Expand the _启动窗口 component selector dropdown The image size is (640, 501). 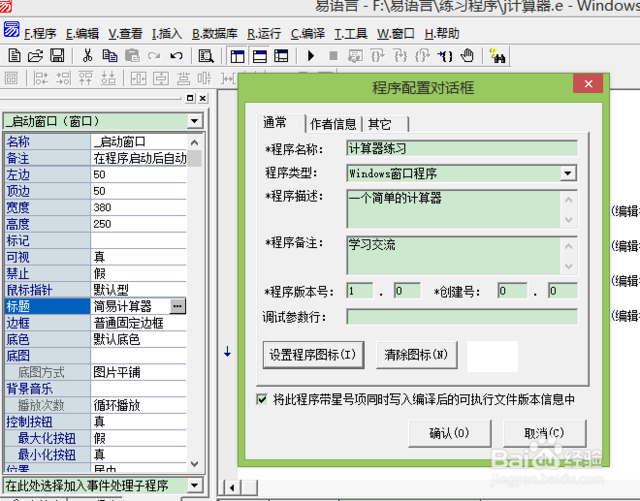point(192,121)
